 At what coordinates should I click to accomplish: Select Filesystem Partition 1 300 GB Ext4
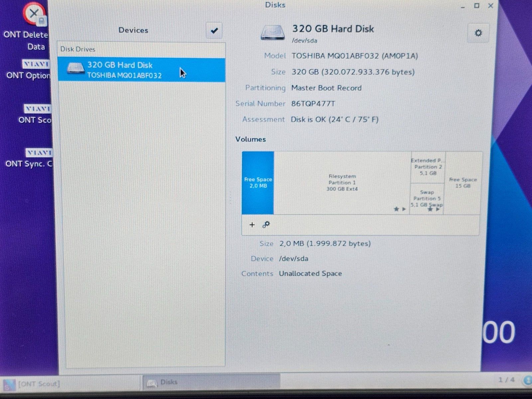(342, 183)
